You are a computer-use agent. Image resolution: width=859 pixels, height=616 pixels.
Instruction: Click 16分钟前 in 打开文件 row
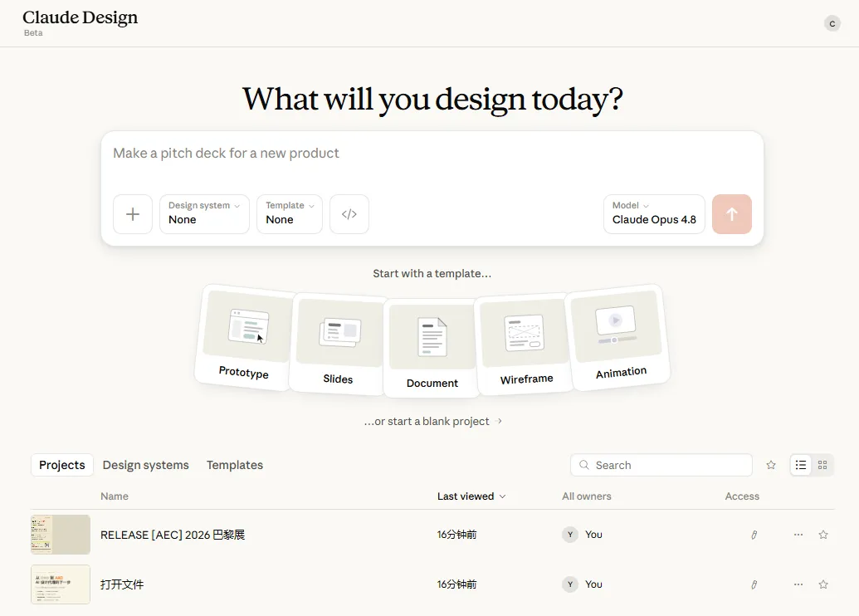point(457,584)
